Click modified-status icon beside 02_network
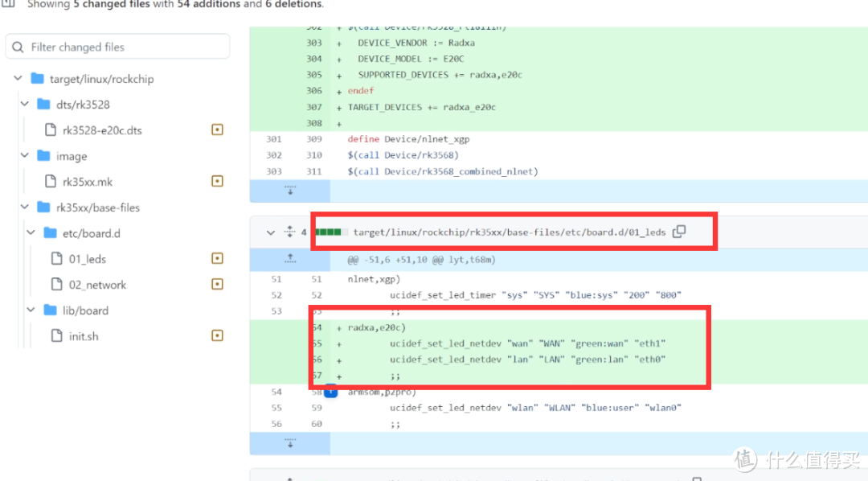The height and width of the screenshot is (481, 868). [217, 284]
